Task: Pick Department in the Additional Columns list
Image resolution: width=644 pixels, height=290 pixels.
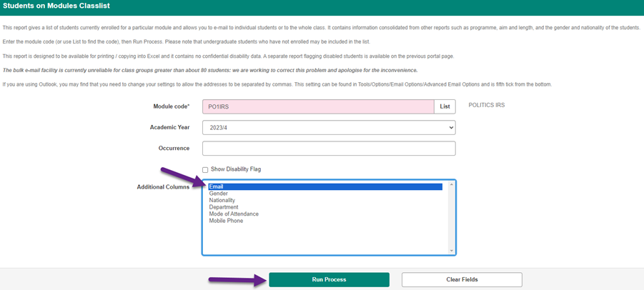Action: tap(224, 207)
